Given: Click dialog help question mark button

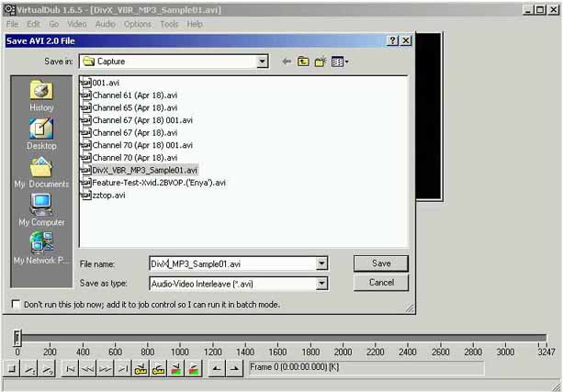Looking at the screenshot, I should [x=392, y=40].
